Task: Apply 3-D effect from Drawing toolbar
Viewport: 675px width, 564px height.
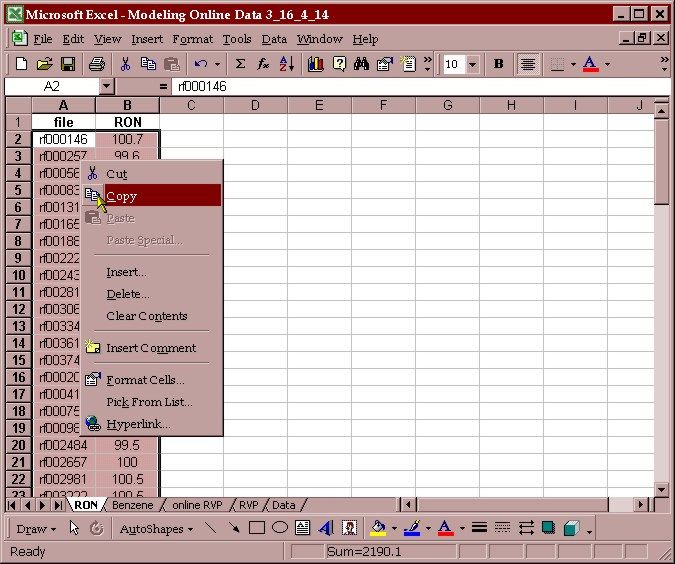Action: click(571, 528)
